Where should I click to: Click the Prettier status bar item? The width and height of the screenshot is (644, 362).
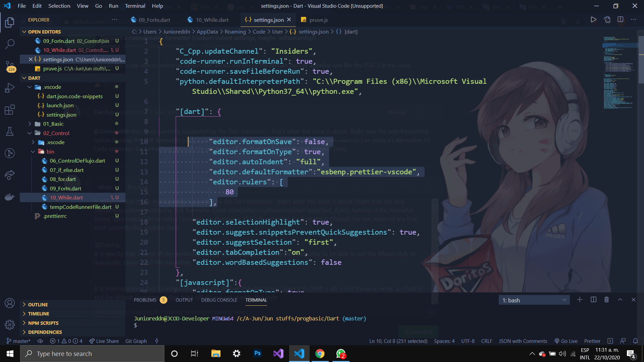(x=592, y=341)
